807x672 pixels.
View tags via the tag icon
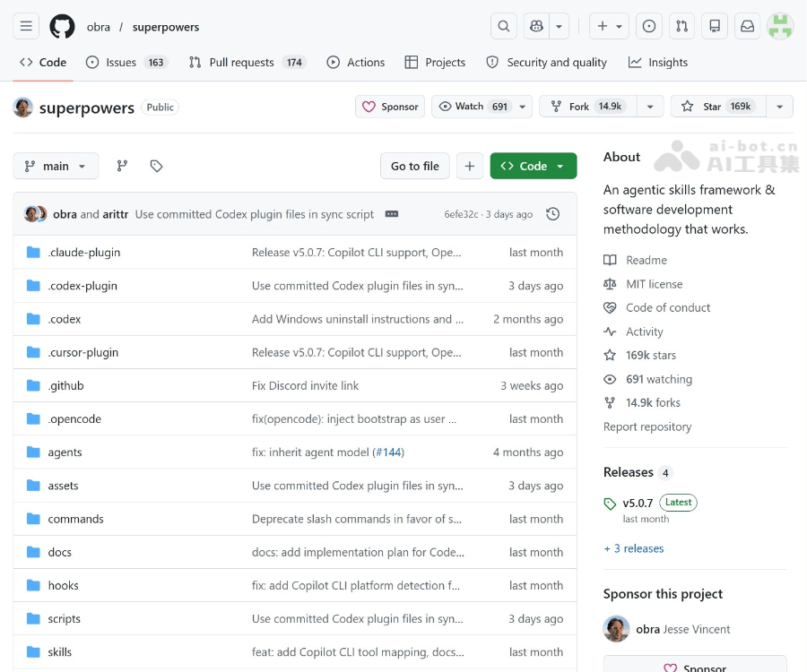(156, 166)
